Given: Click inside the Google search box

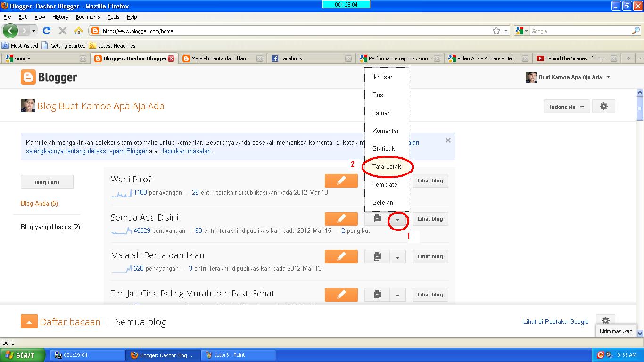Looking at the screenshot, I should point(580,31).
